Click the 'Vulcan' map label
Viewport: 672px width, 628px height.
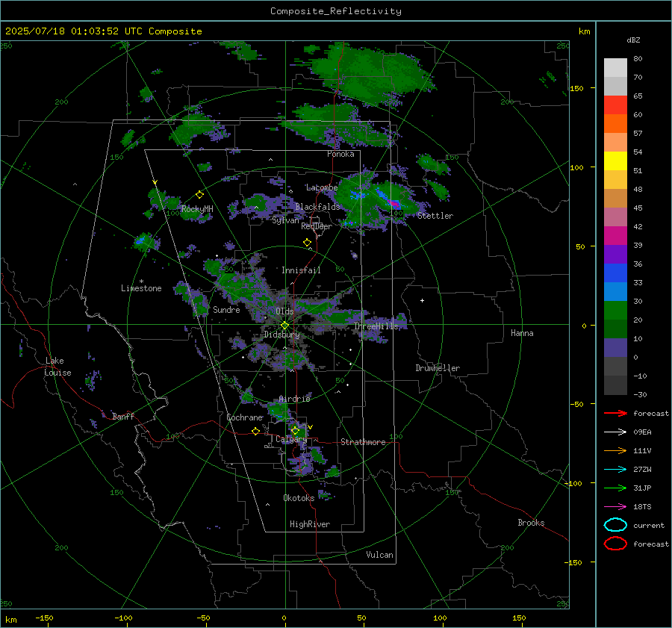379,555
